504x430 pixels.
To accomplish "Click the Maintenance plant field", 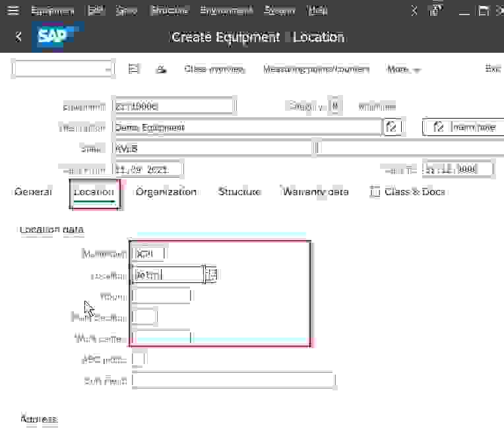I will 148,254.
